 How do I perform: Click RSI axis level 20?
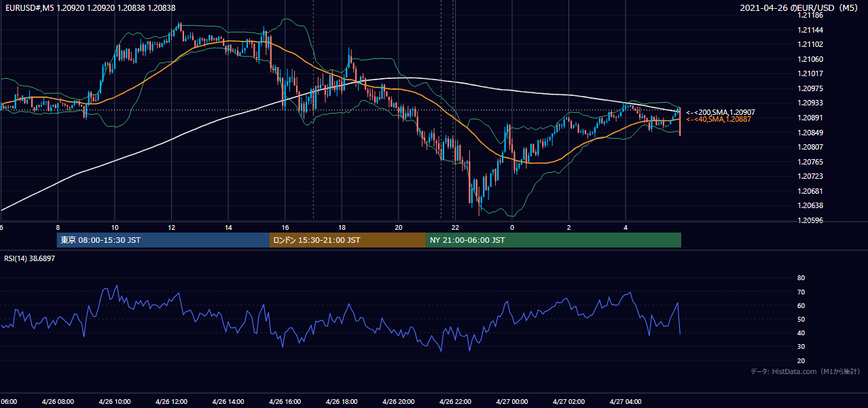801,360
